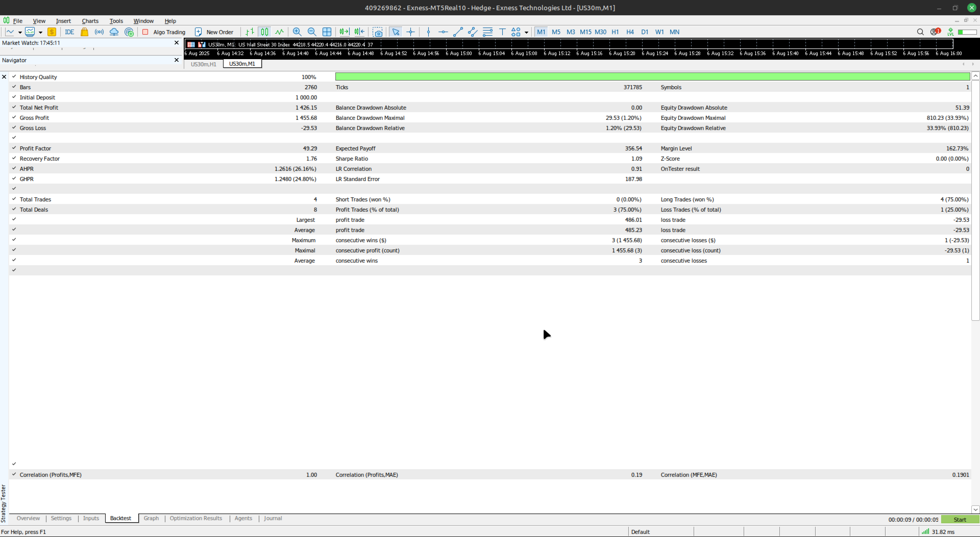980x537 pixels.
Task: Select the text label tool
Action: click(502, 32)
